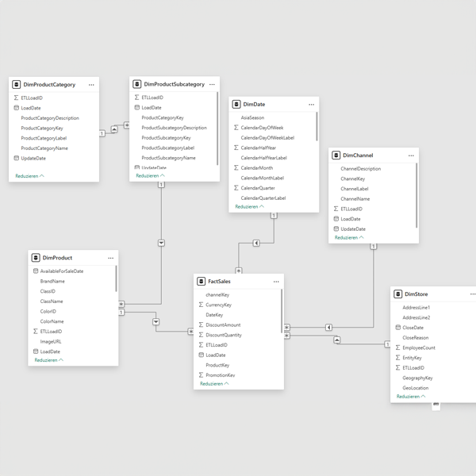Open the FactSales more options menu
This screenshot has width=476, height=476.
pos(276,282)
